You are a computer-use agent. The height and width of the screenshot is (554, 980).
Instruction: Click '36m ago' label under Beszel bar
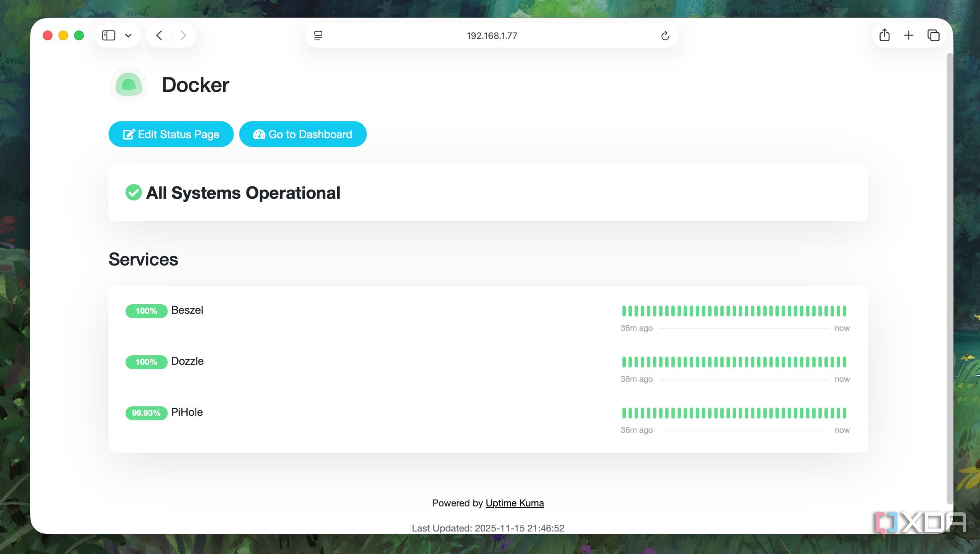click(x=636, y=328)
